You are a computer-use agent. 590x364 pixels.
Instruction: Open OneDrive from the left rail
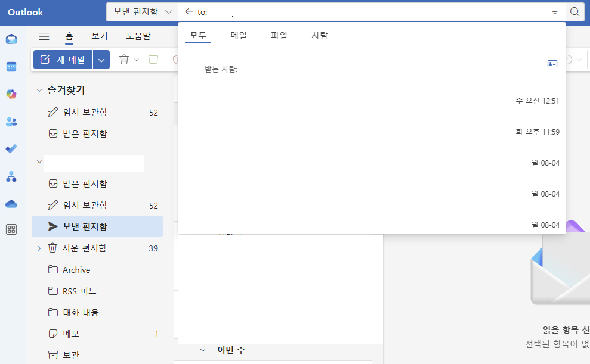(11, 203)
